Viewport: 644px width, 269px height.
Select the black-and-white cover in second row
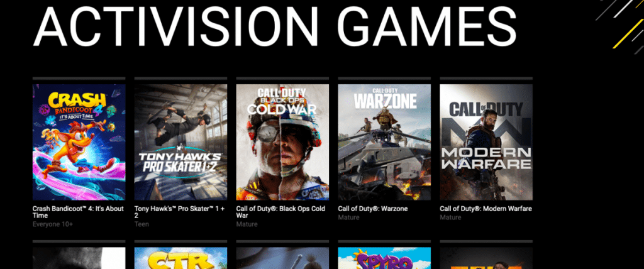[x=79, y=258]
